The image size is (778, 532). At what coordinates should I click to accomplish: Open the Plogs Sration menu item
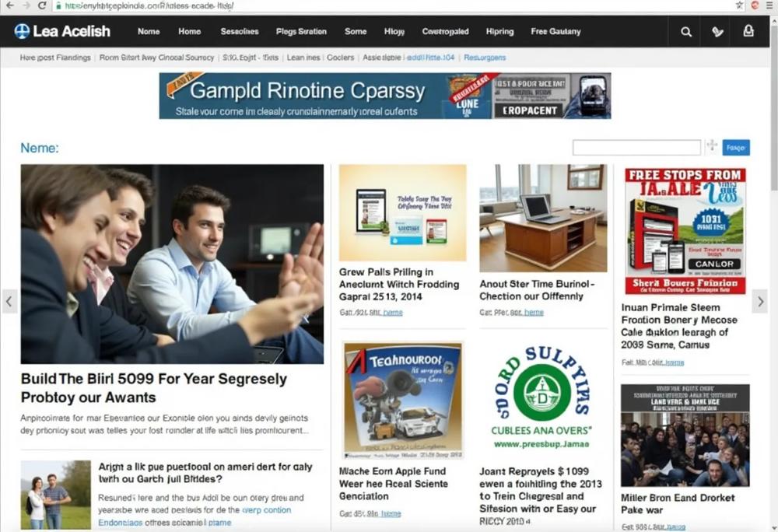(x=301, y=31)
